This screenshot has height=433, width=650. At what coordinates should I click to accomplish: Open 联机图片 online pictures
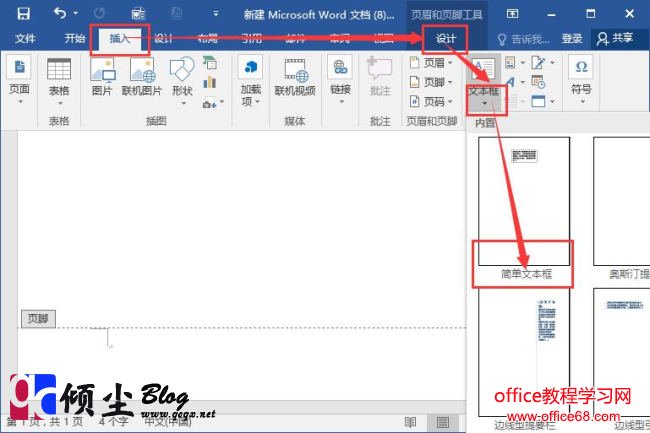(x=142, y=77)
